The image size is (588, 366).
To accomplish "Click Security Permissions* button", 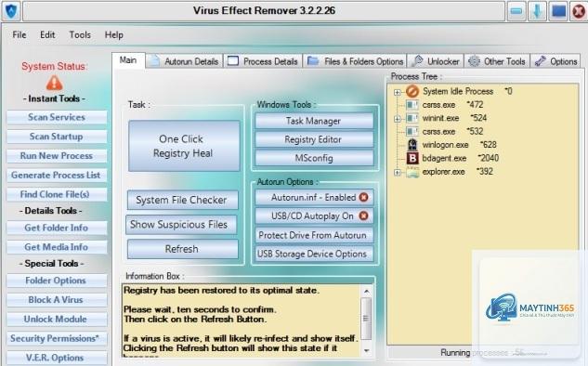I will tap(57, 339).
